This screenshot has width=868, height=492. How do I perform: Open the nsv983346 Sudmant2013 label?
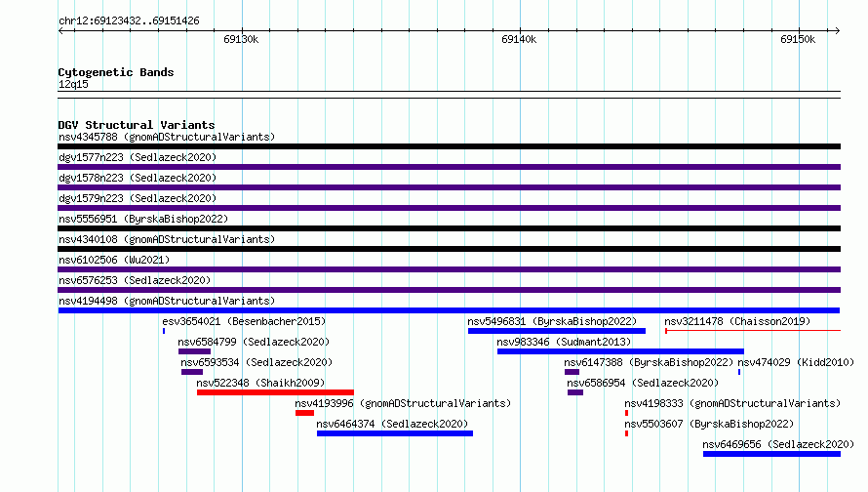(564, 342)
